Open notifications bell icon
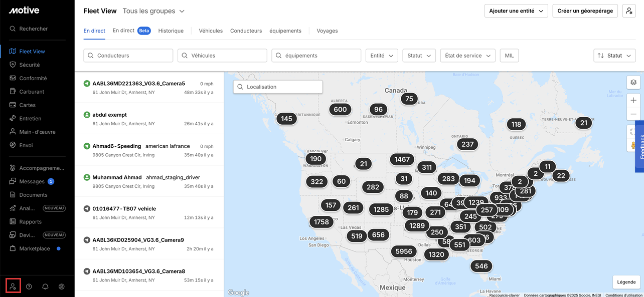This screenshot has height=297, width=644. (x=45, y=286)
